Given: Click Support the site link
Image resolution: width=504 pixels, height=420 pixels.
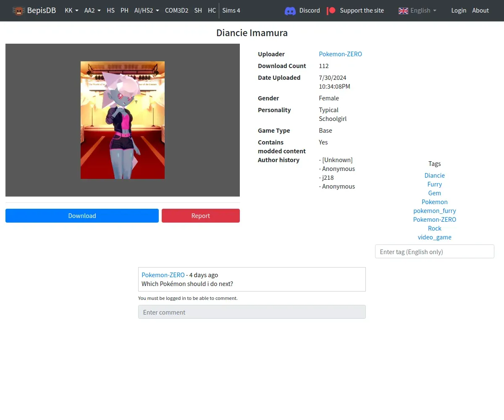Looking at the screenshot, I should pos(362,10).
